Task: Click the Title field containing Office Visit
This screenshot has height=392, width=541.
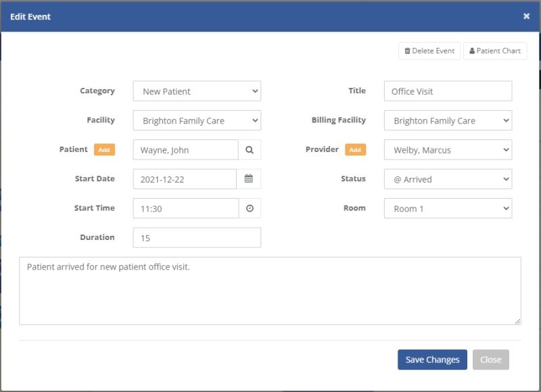Action: click(x=448, y=91)
